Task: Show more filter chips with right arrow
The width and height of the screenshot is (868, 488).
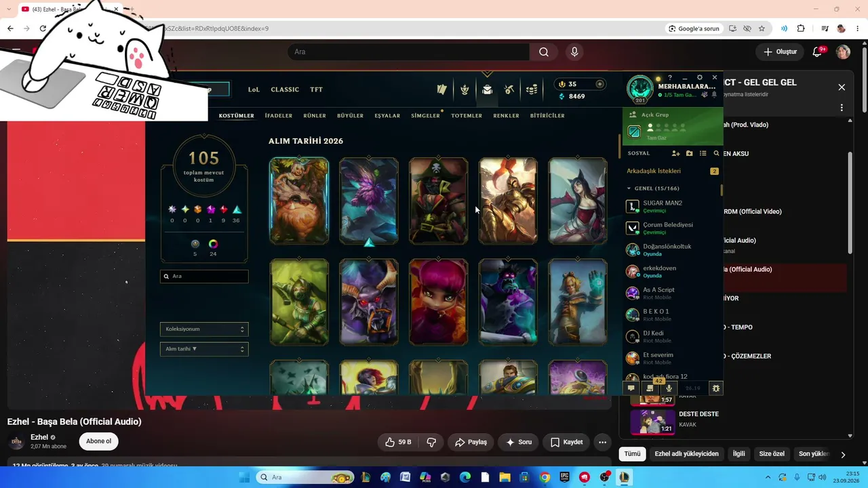Action: point(843,454)
